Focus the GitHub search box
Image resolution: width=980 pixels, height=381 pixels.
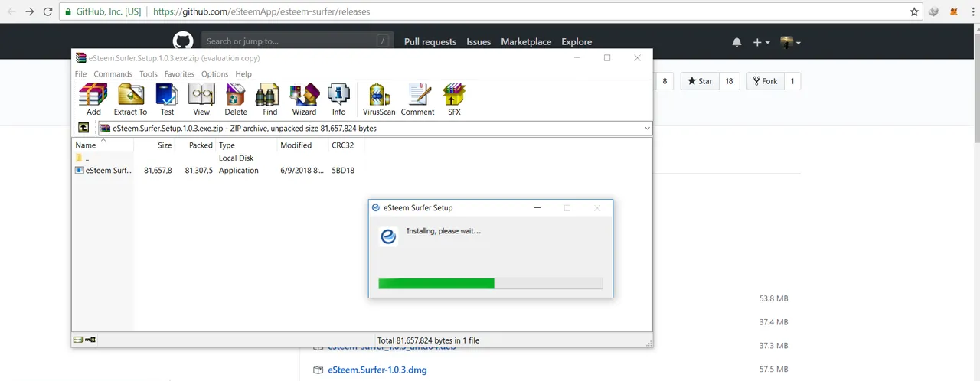[297, 41]
